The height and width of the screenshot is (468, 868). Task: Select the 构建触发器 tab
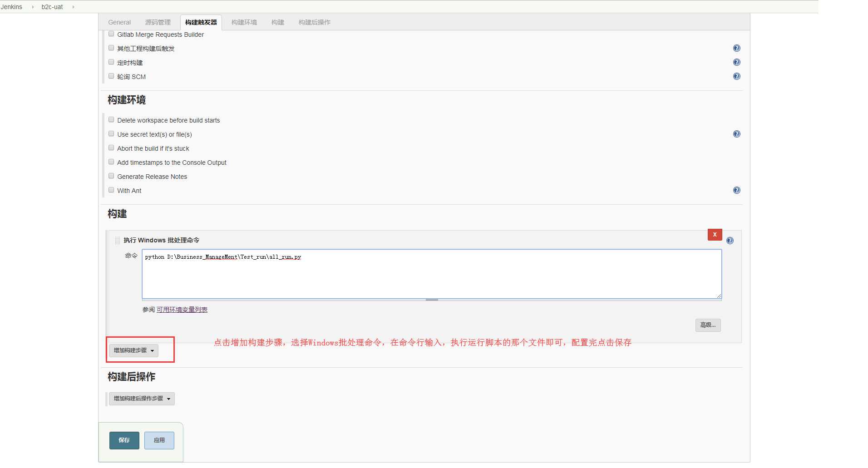click(201, 22)
